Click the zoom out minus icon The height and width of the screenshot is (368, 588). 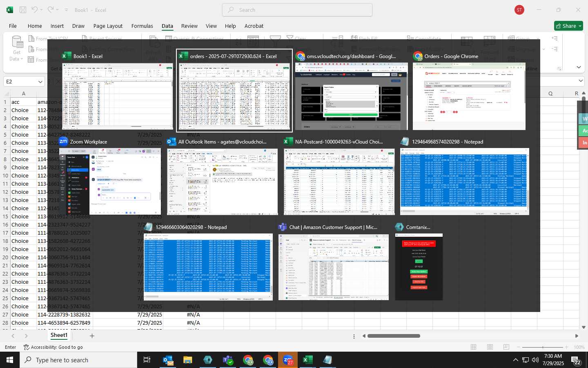[x=519, y=347]
